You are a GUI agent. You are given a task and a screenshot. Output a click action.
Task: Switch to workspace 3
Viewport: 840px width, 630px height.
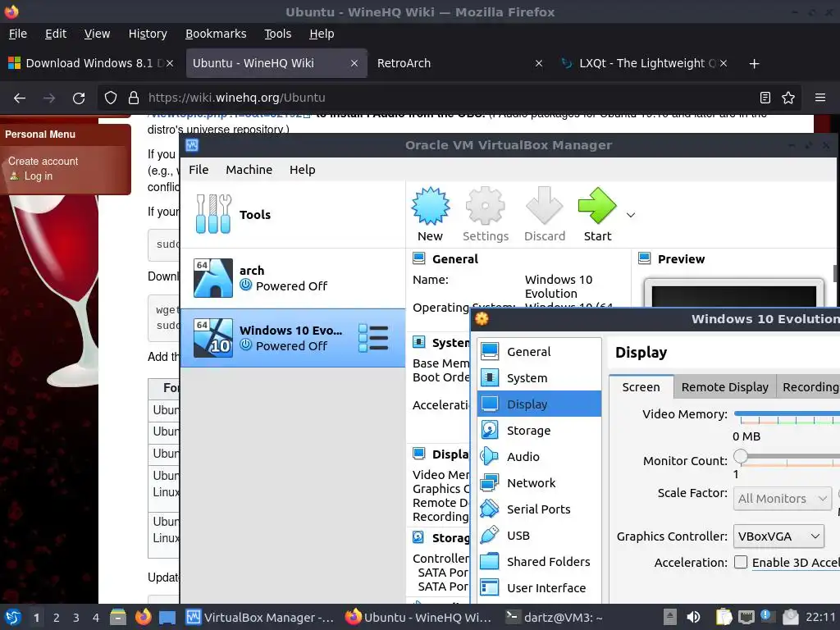click(x=76, y=618)
